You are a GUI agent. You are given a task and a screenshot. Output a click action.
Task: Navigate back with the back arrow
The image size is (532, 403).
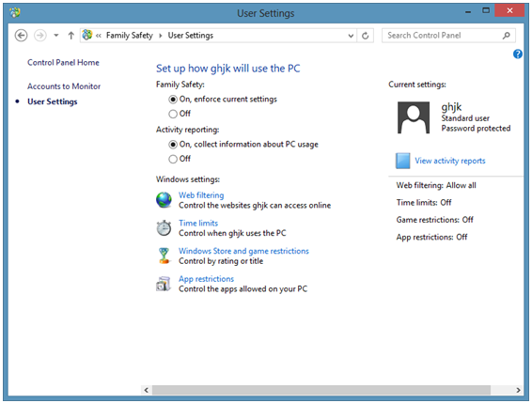21,36
